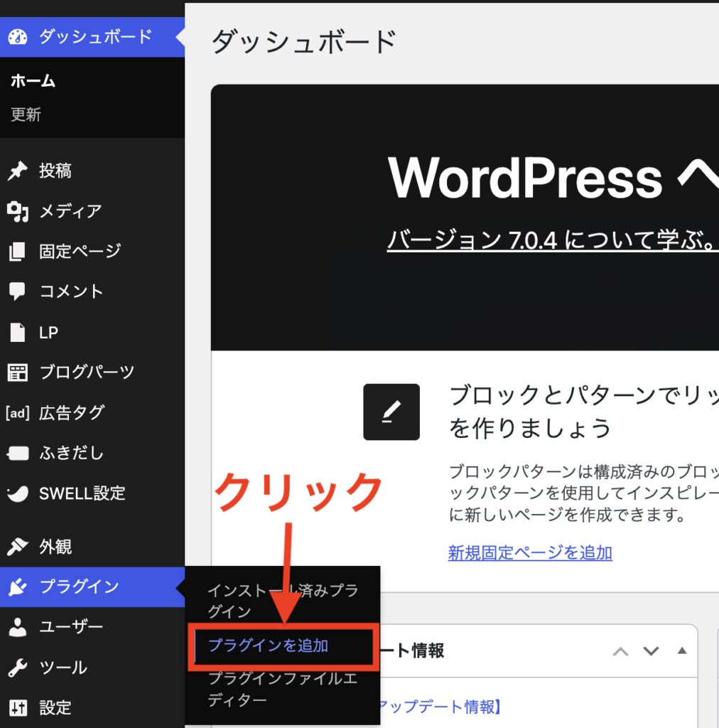The width and height of the screenshot is (719, 728).
Task: Open プラグイン menu label
Action: pos(80,587)
